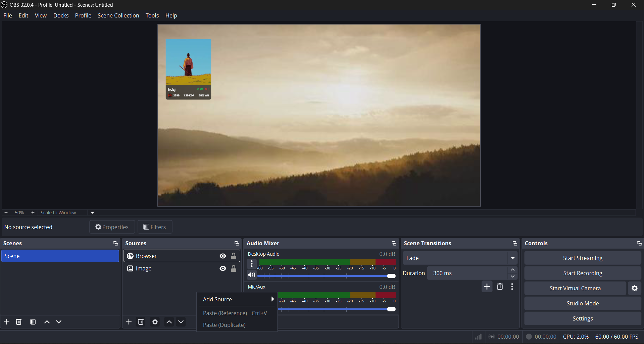Click Start Recording button
Image resolution: width=644 pixels, height=344 pixels.
click(583, 273)
